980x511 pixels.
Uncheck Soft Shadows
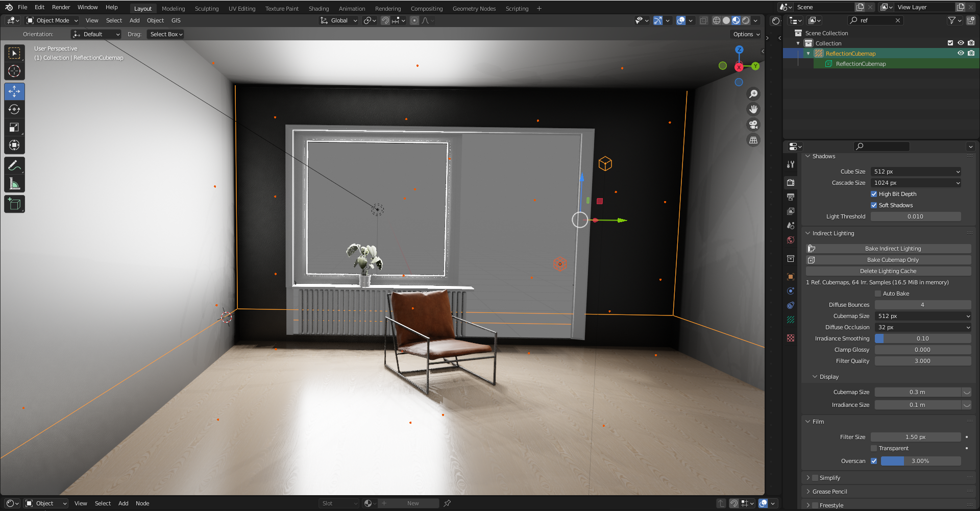874,205
